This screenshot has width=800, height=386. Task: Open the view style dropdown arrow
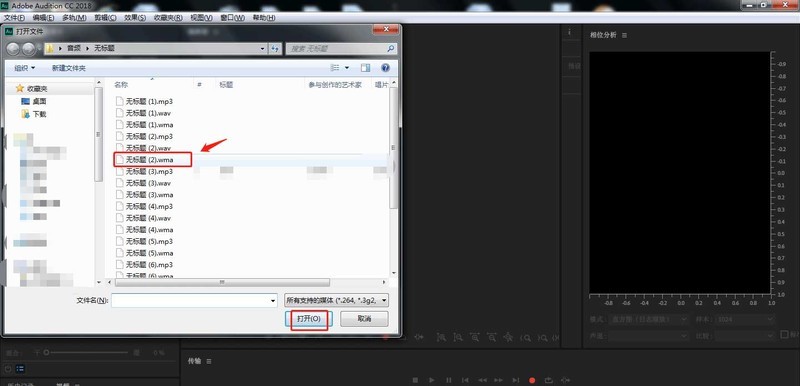click(x=347, y=68)
